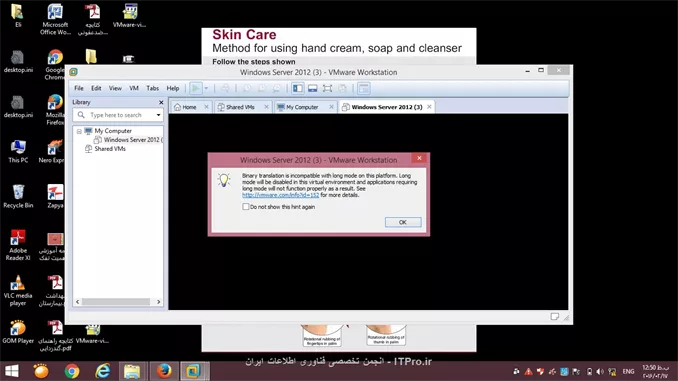Select the VLC media player desktop icon
The image size is (678, 381).
(x=18, y=291)
